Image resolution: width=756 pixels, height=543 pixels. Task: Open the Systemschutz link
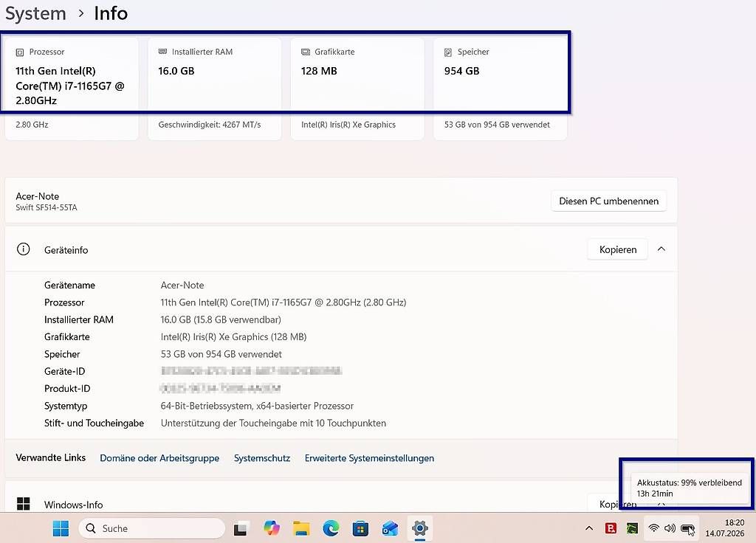coord(262,458)
